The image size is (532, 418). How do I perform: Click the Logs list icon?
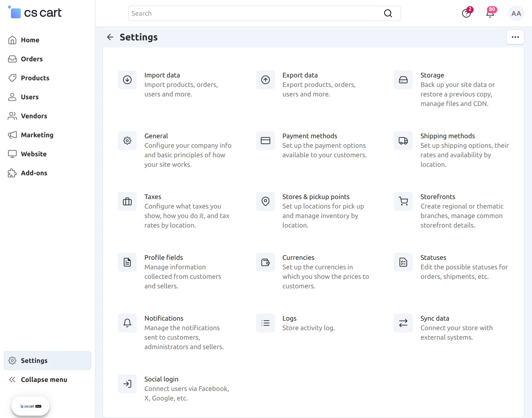(265, 323)
